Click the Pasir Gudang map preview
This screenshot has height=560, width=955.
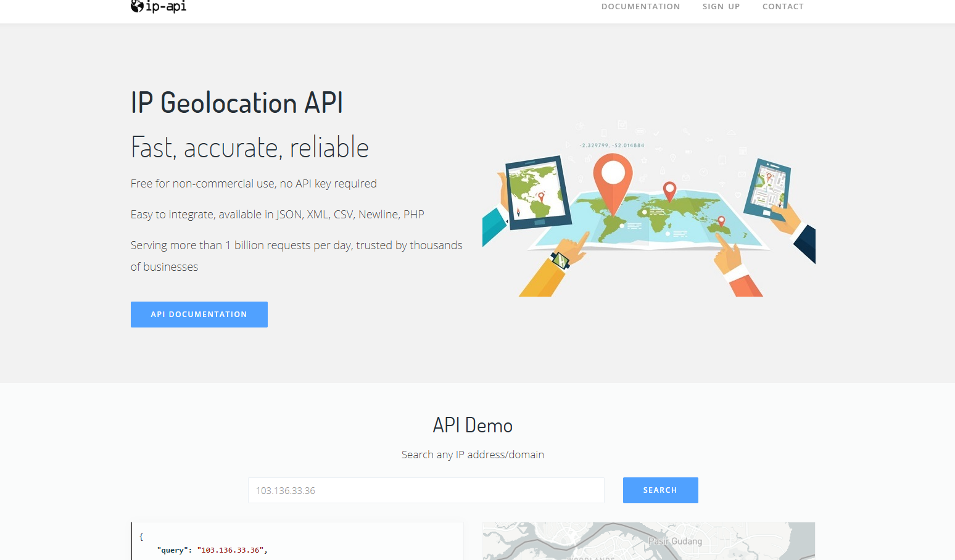coord(648,541)
